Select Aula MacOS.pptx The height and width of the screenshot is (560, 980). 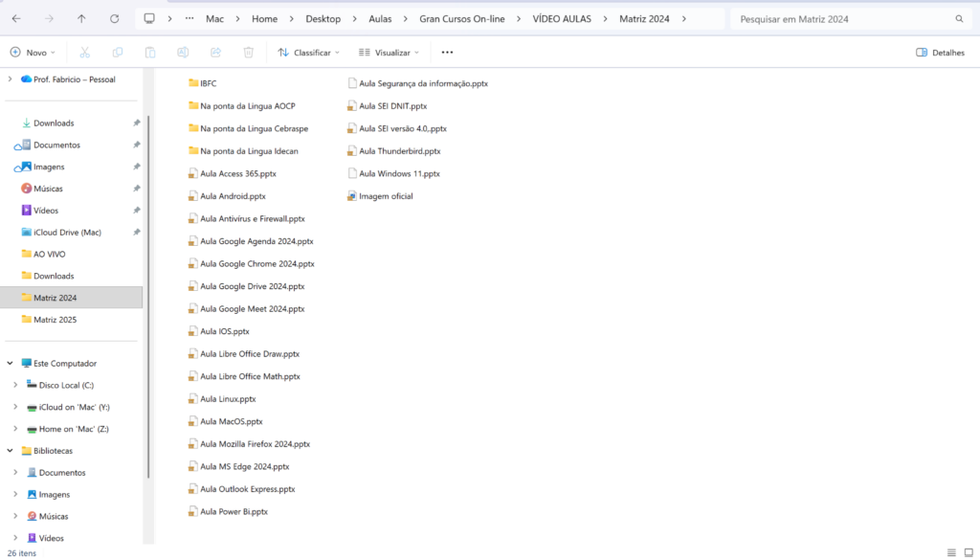pyautogui.click(x=226, y=421)
